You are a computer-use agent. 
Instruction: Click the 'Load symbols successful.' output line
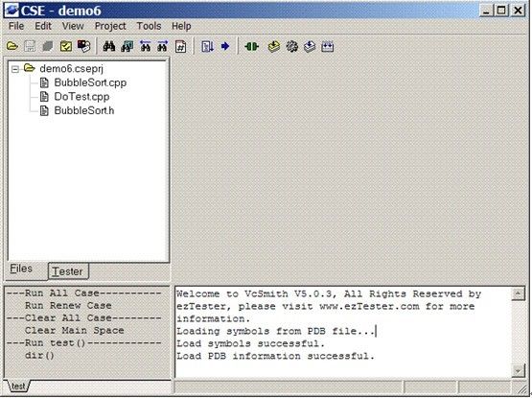[250, 343]
